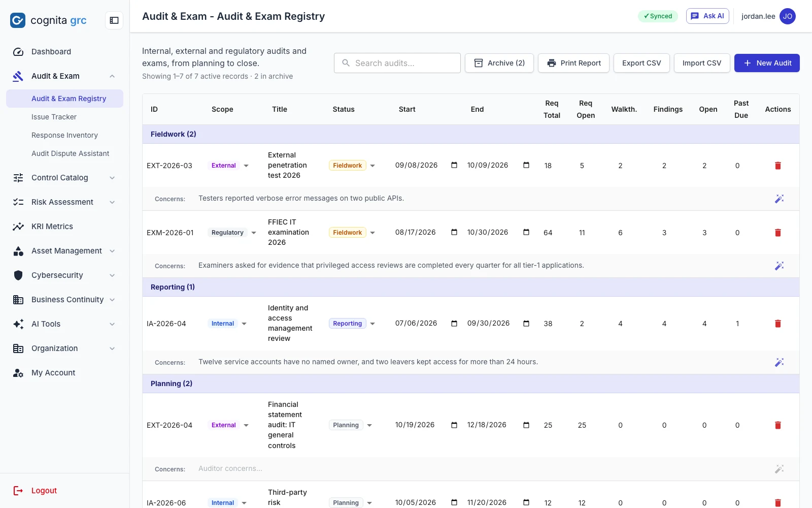This screenshot has height=508, width=812.
Task: Open the JO user avatar
Action: point(788,16)
